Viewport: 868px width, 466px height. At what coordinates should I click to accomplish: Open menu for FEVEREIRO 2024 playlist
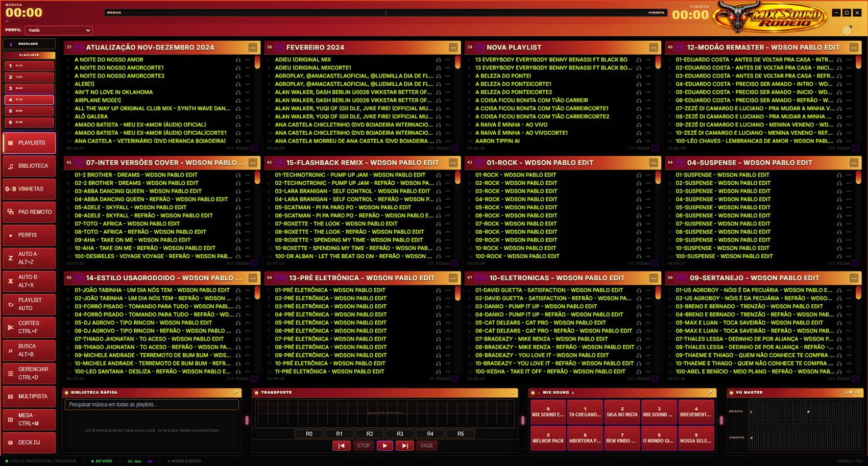point(453,47)
